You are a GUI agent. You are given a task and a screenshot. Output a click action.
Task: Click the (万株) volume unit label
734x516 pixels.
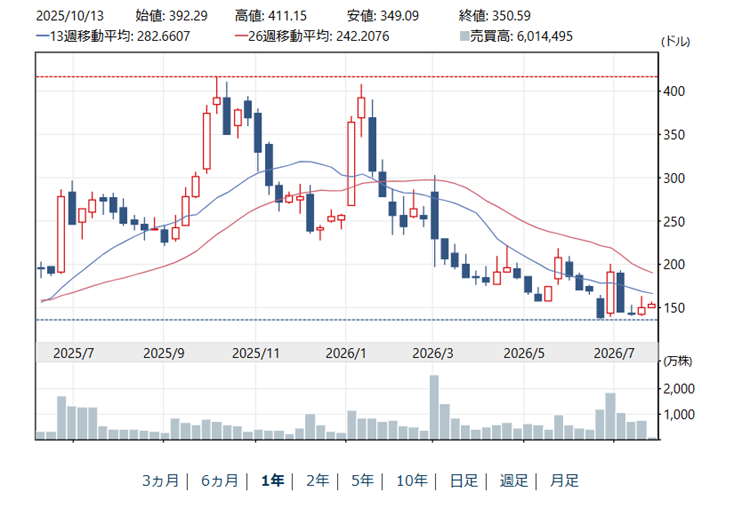pyautogui.click(x=677, y=361)
